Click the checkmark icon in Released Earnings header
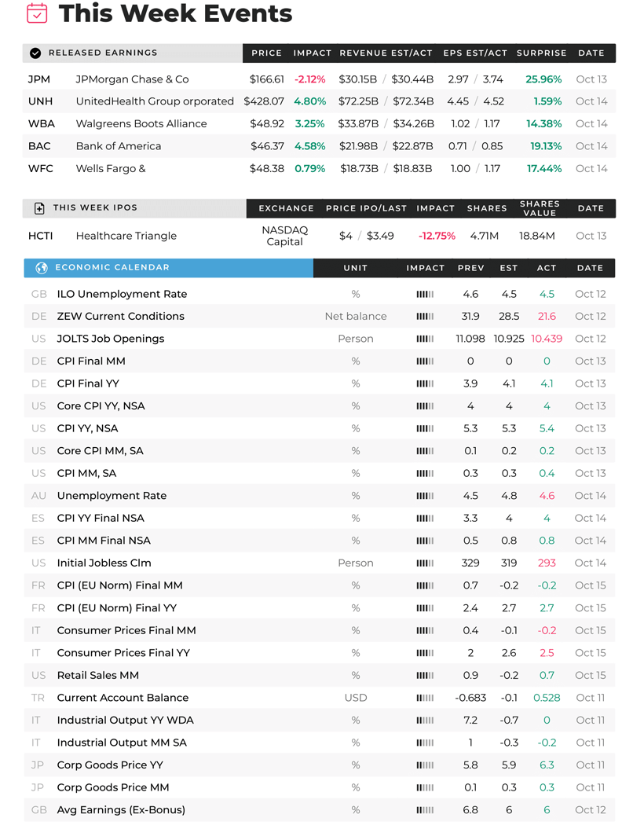 pyautogui.click(x=35, y=53)
